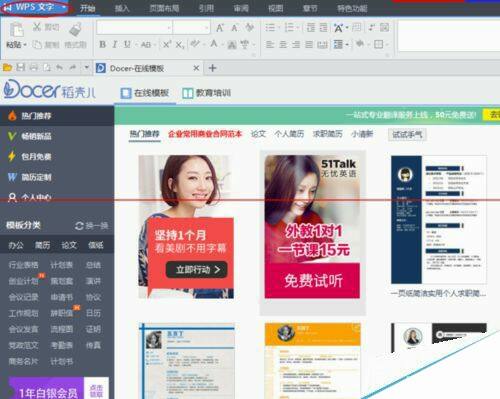Open the font name combo box
Screen dimensions: 500x399
coord(134,28)
